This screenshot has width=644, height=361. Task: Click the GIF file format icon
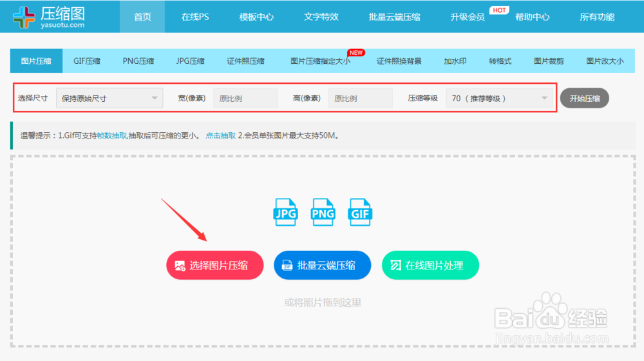[360, 212]
